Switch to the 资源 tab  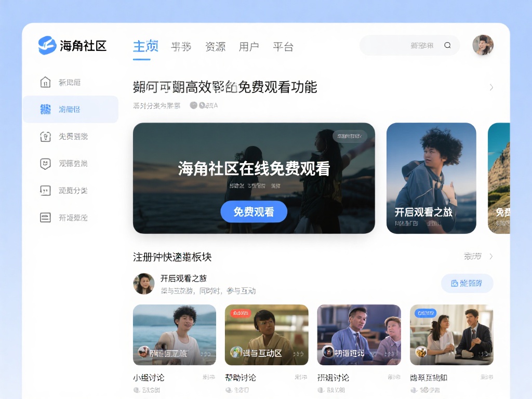(215, 46)
